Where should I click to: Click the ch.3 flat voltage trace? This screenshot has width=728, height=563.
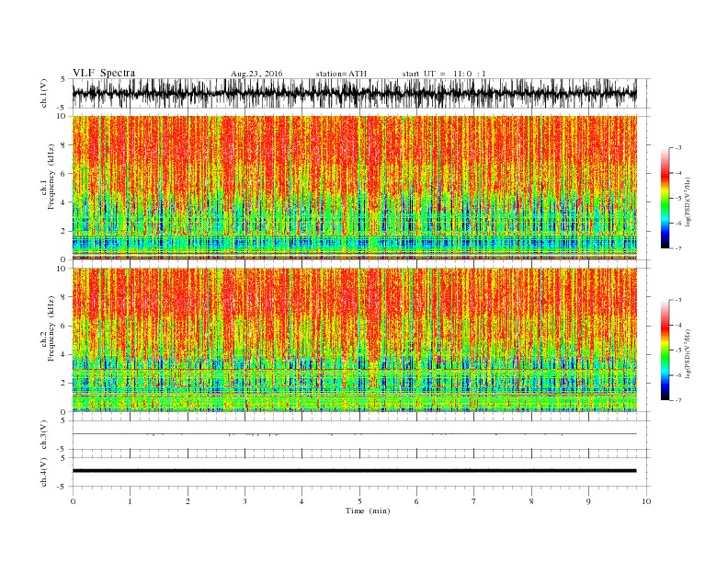pyautogui.click(x=354, y=434)
